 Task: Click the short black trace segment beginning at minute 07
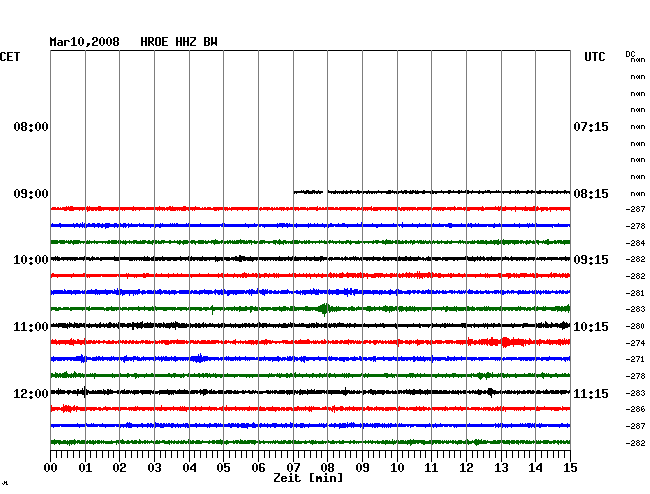coord(308,192)
